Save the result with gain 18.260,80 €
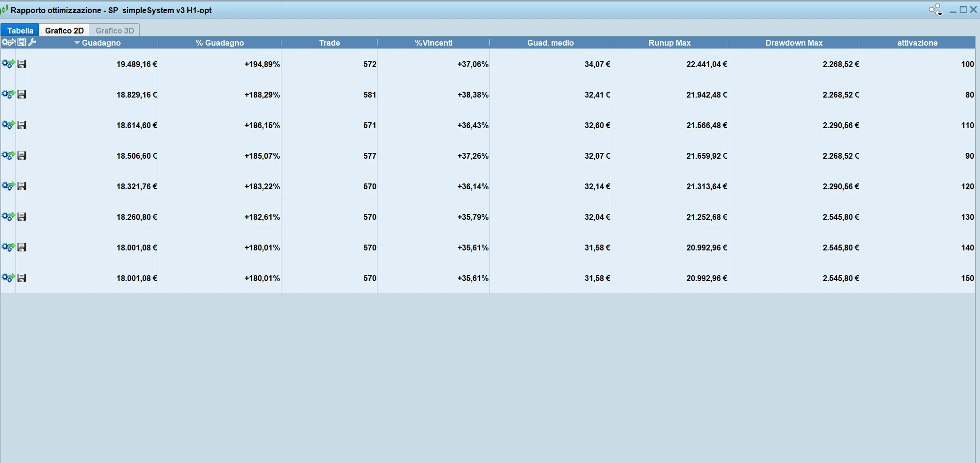 (21, 216)
